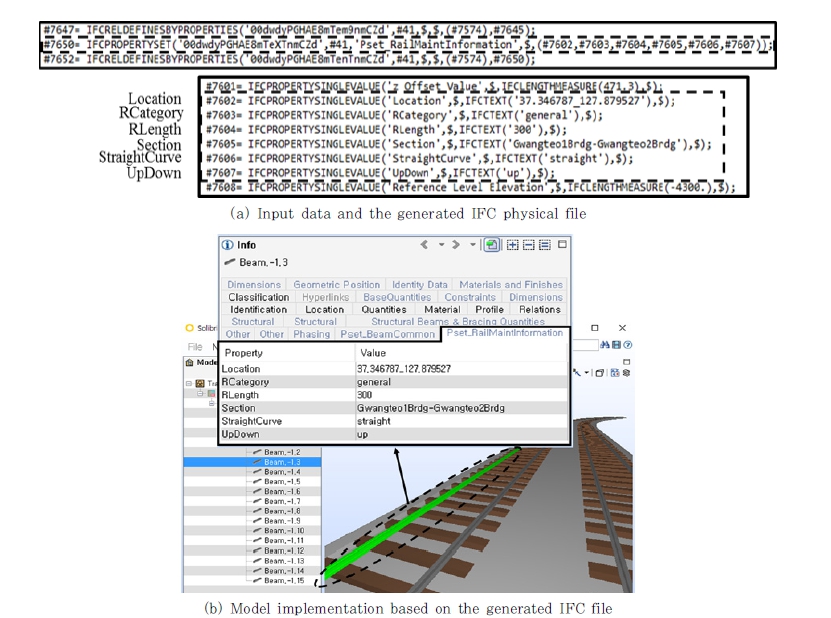831x618 pixels.
Task: Click the list view icon in Info header
Action: pyautogui.click(x=544, y=245)
